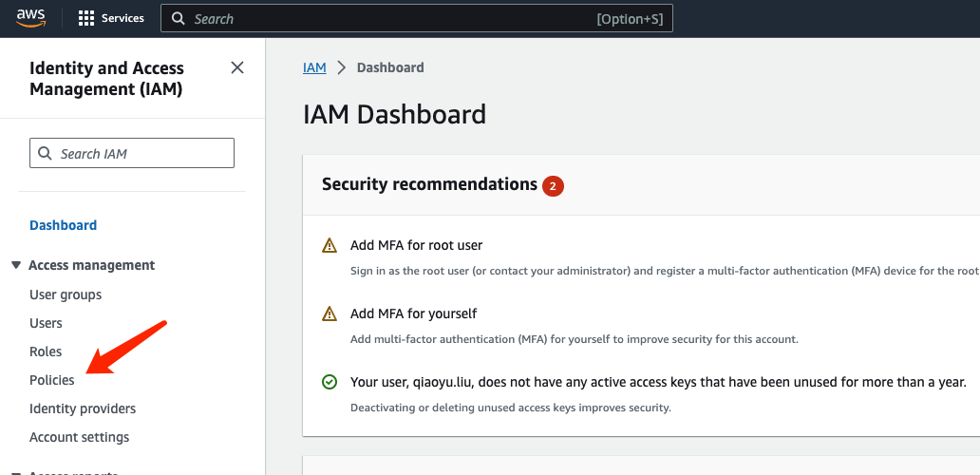Click the 'Add multi-factor authentication (MFA) for yourself' description
The height and width of the screenshot is (475, 980).
click(575, 340)
